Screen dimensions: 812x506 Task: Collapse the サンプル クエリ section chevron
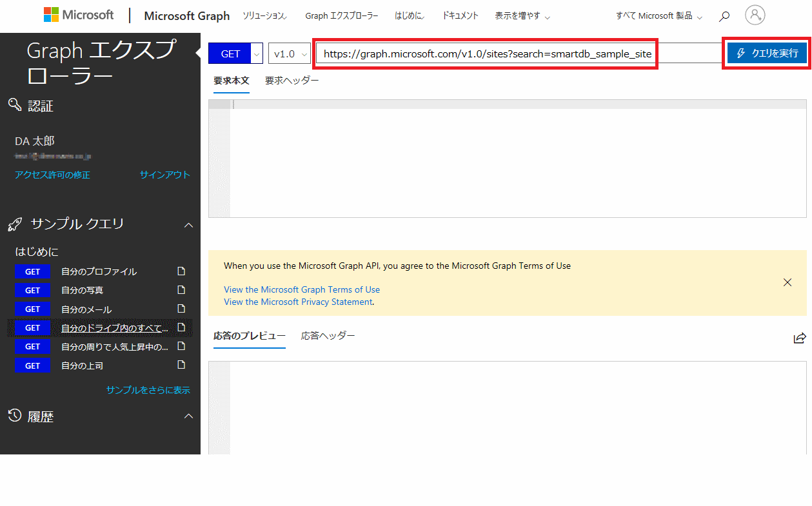coord(188,225)
